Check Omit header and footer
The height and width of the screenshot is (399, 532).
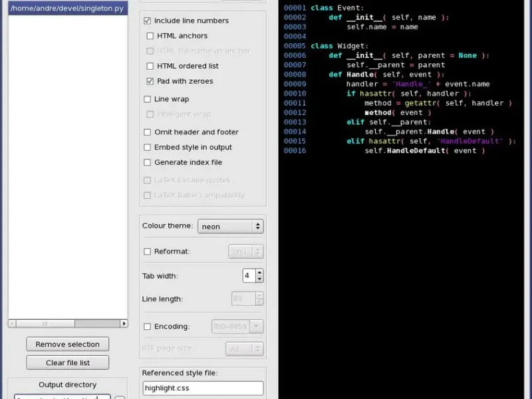(x=147, y=132)
